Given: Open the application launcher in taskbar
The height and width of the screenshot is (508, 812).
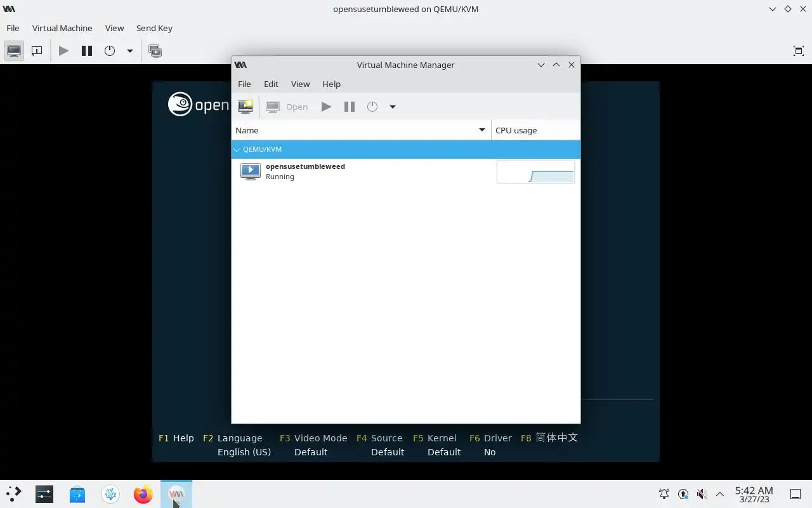Looking at the screenshot, I should [x=14, y=494].
